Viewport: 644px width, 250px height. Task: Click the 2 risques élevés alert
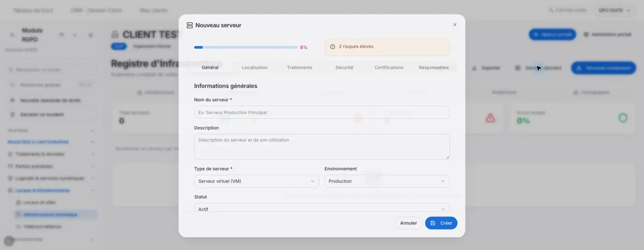point(387,47)
